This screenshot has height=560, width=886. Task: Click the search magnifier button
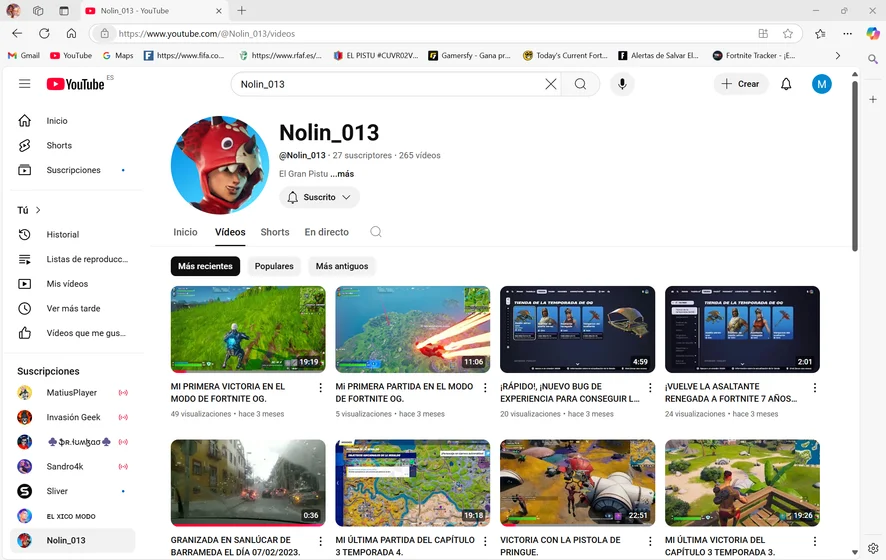[580, 84]
